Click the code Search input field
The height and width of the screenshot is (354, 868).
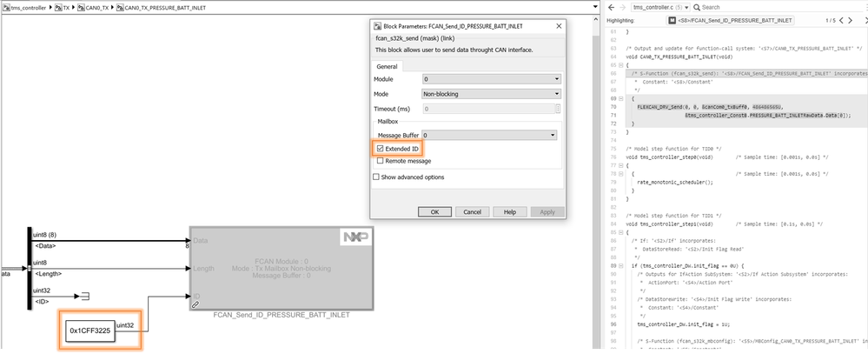(780, 7)
